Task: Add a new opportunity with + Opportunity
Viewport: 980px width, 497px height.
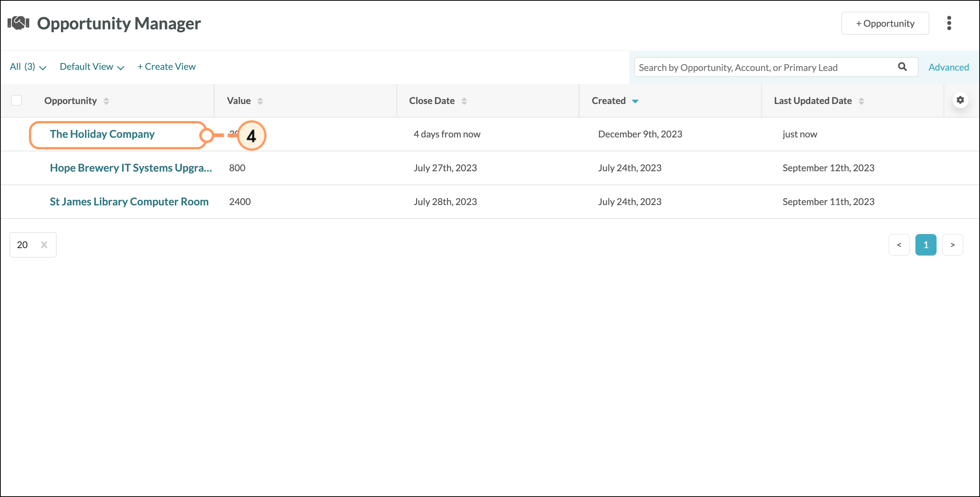Action: pos(885,23)
